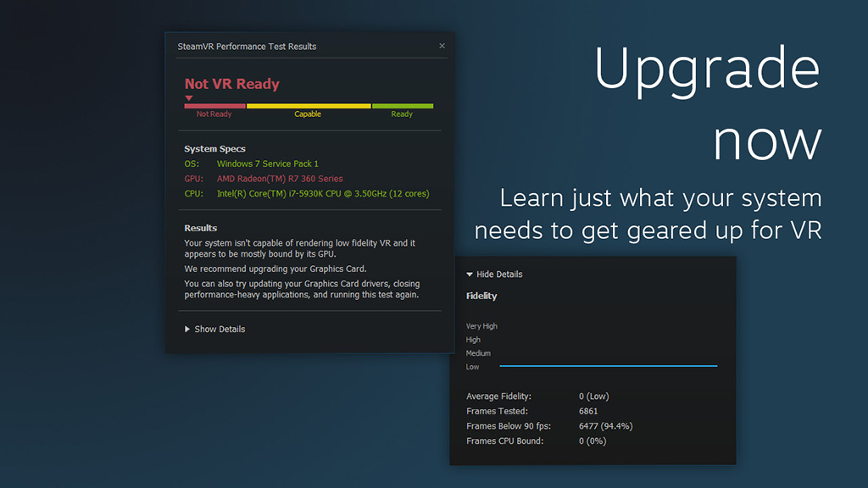Click the 'Results' heading

(200, 228)
